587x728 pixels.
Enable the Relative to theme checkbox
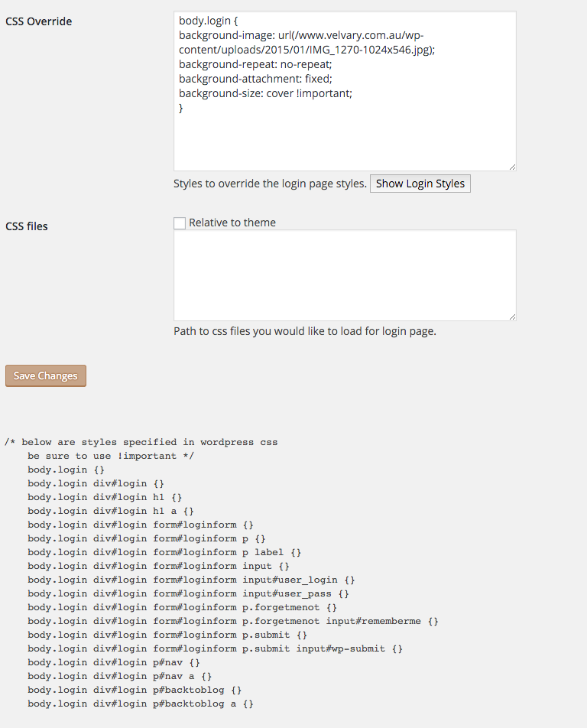[x=180, y=223]
